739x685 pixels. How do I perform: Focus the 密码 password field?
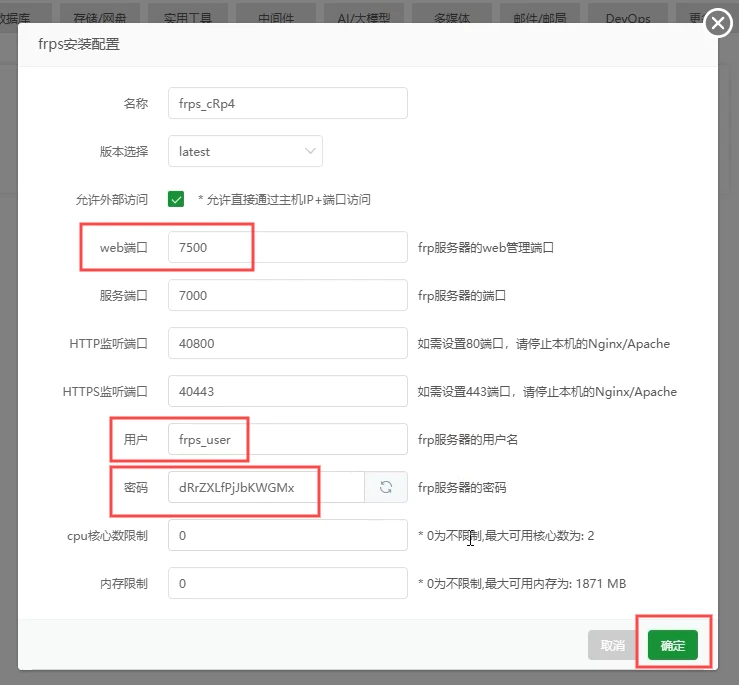pyautogui.click(x=266, y=487)
